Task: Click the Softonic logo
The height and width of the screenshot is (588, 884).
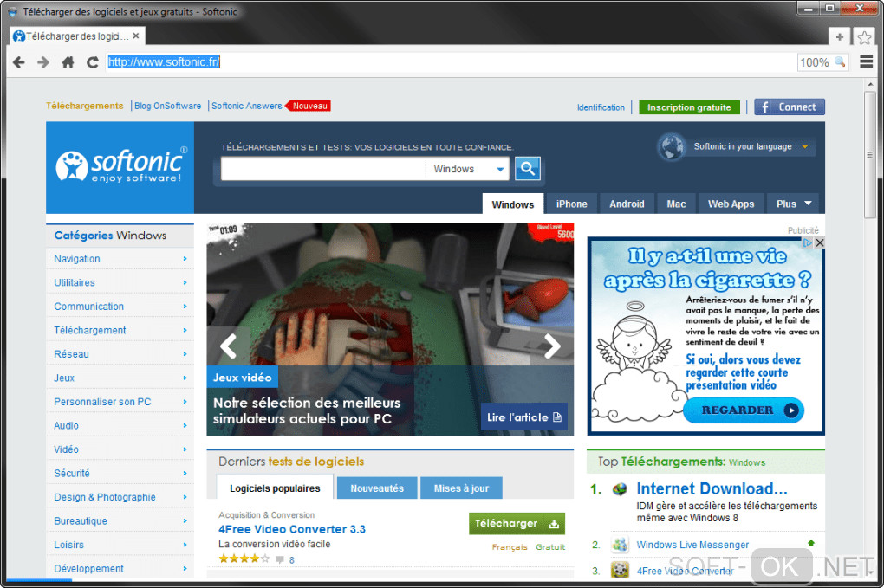Action: [x=120, y=167]
